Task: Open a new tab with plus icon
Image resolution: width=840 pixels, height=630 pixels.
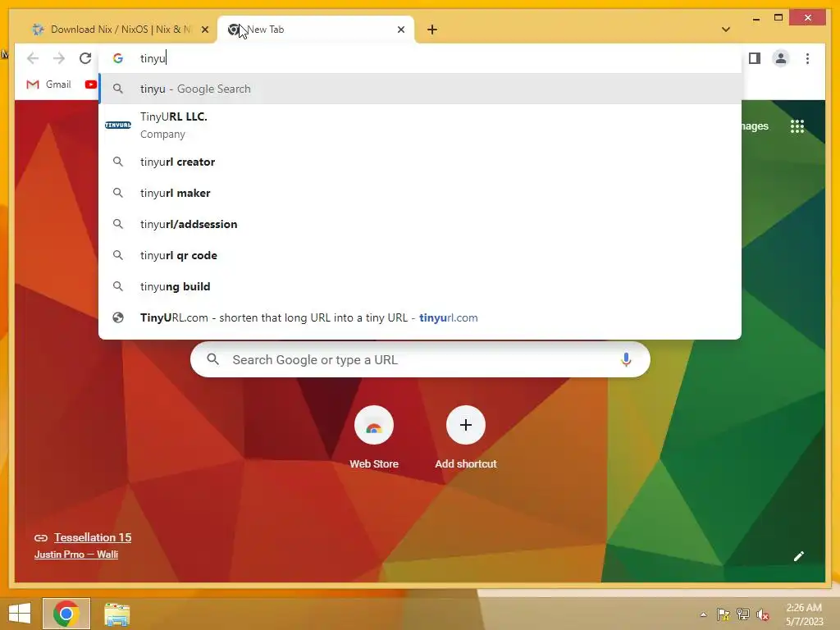Action: (x=432, y=30)
